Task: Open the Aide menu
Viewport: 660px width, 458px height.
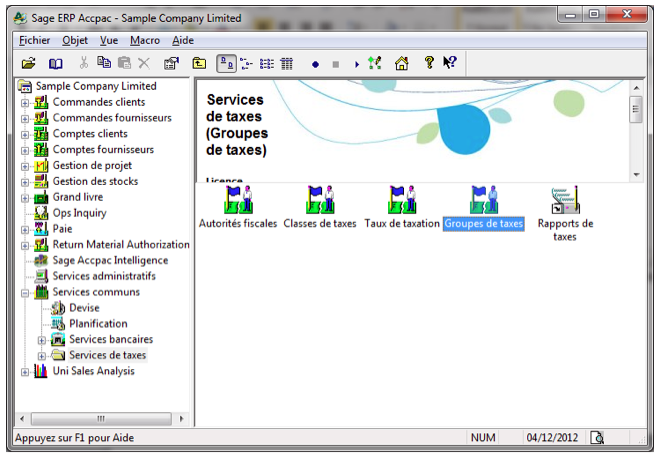Action: tap(183, 40)
